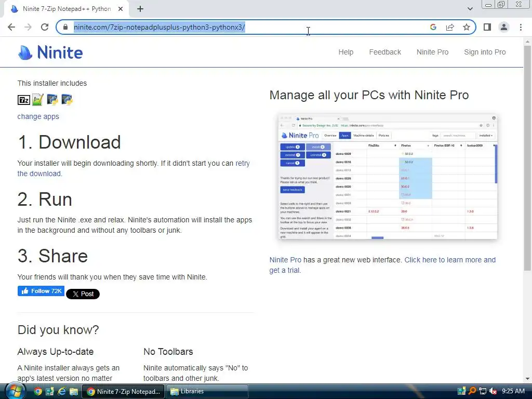Click the muted volume tray icon
The image size is (532, 399).
pyautogui.click(x=493, y=391)
